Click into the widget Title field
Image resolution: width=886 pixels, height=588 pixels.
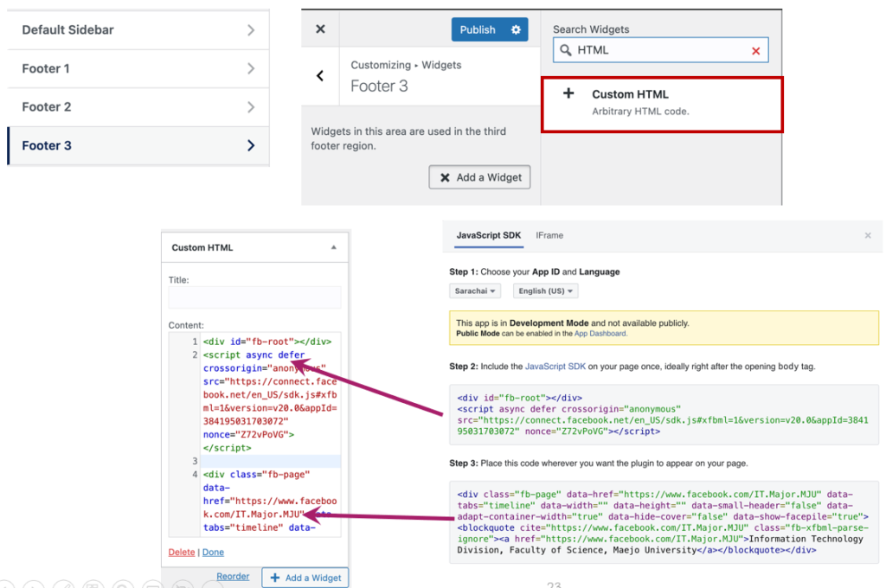pos(254,297)
